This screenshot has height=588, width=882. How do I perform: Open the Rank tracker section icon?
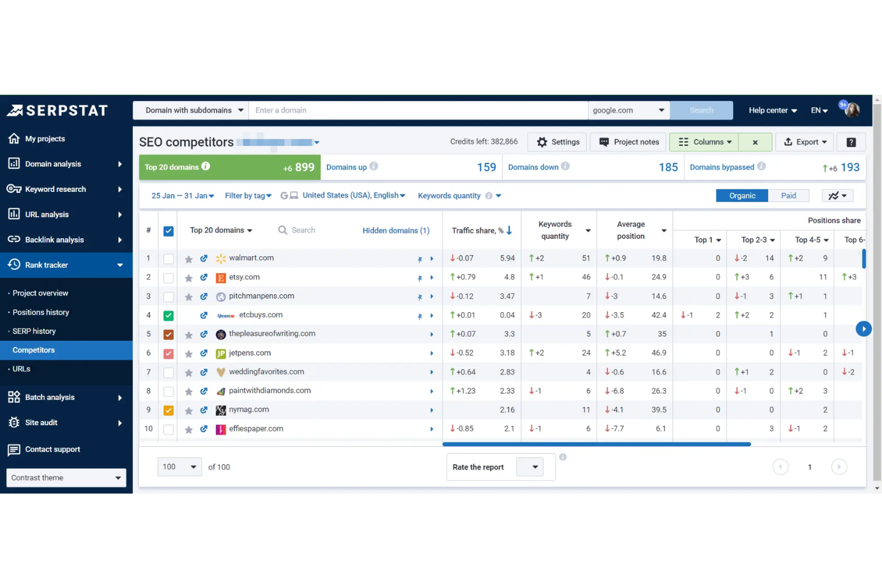(14, 265)
